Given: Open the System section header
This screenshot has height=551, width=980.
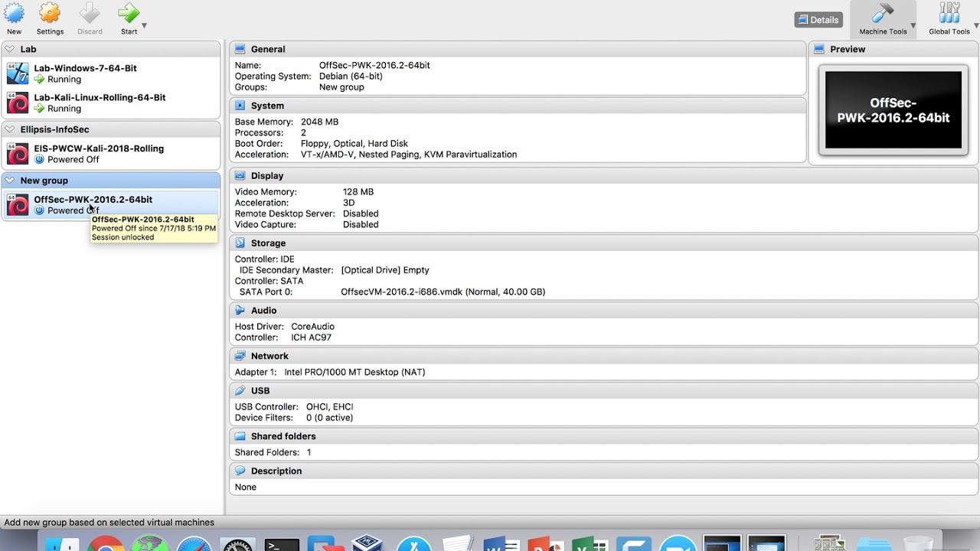Looking at the screenshot, I should point(518,106).
